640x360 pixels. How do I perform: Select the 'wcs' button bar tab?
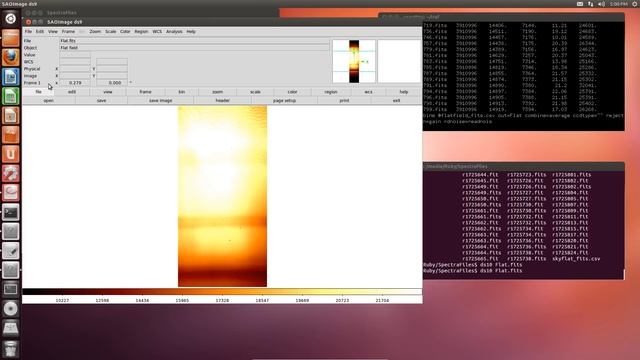[x=368, y=92]
